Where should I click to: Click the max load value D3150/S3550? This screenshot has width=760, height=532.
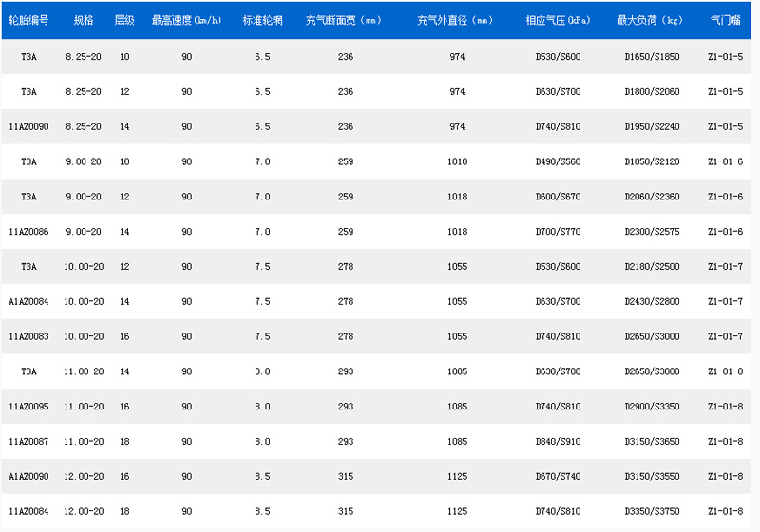[x=652, y=476]
